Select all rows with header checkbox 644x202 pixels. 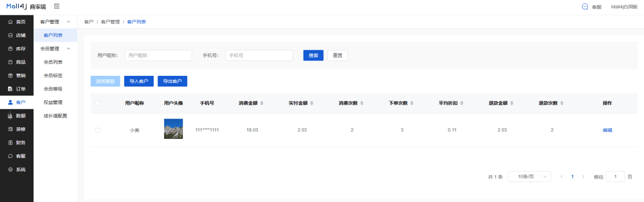[x=98, y=103]
